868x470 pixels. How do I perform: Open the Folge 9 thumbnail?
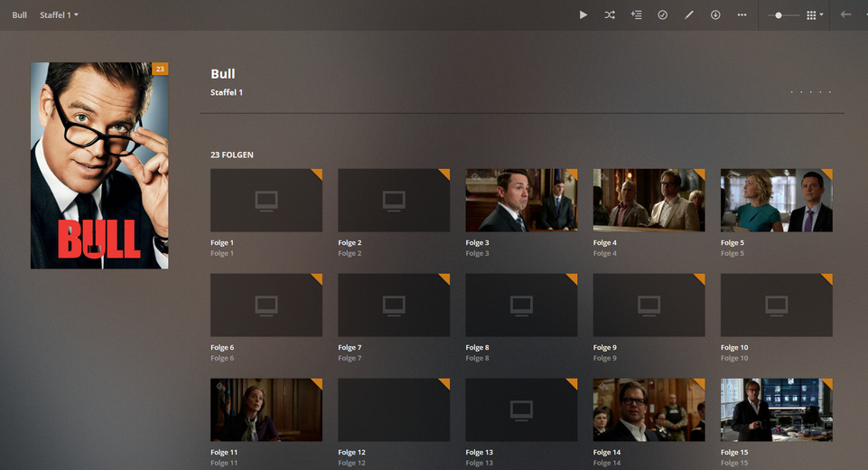coord(649,305)
